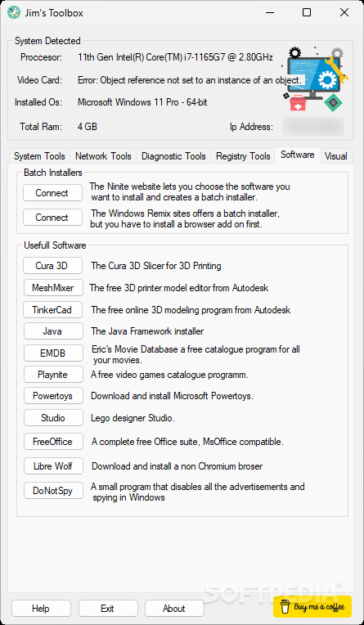Viewport: 364px width, 625px height.
Task: Click the computer repair illustration graphic
Action: tap(316, 79)
